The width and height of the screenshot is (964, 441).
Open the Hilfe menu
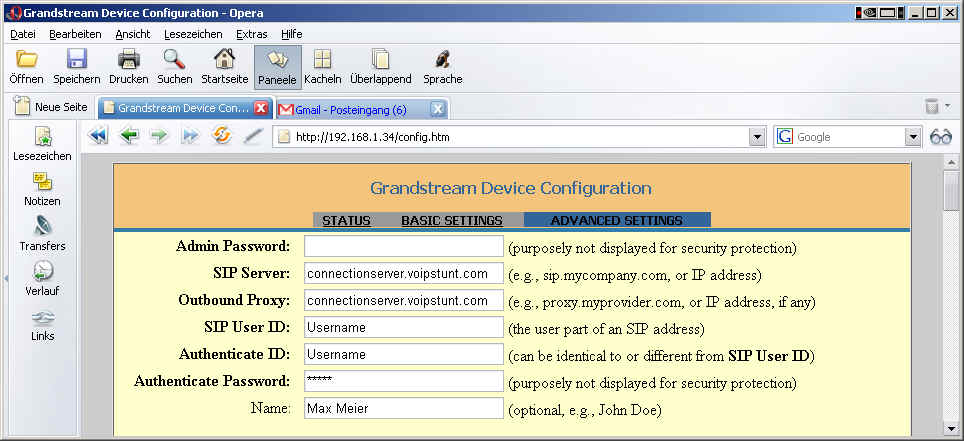(x=291, y=34)
